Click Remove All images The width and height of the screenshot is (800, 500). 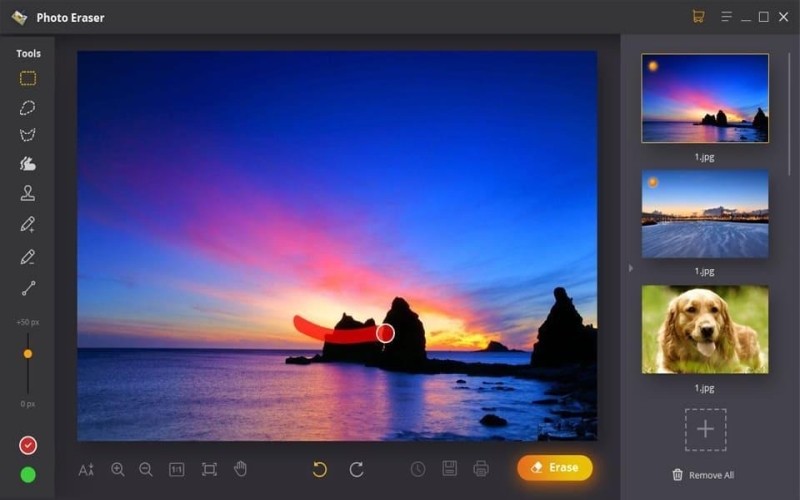pyautogui.click(x=703, y=475)
